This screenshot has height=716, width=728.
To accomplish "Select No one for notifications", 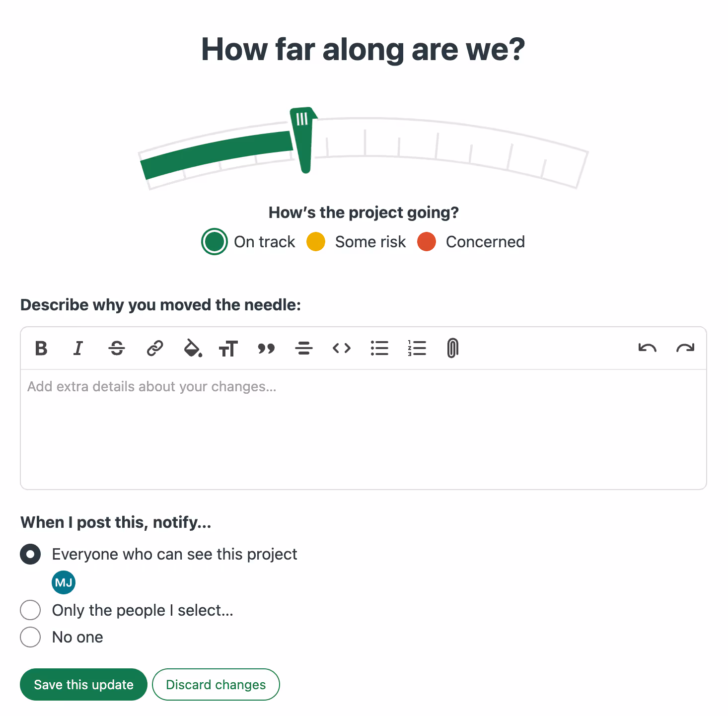I will (x=30, y=637).
